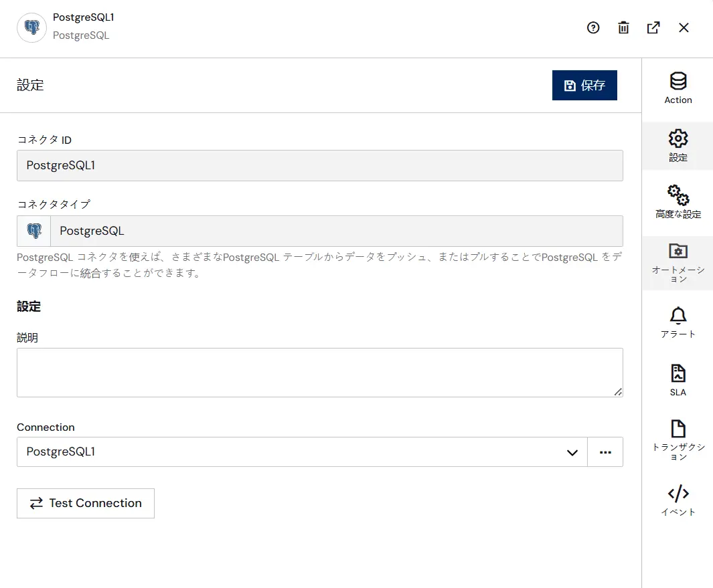The height and width of the screenshot is (588, 713).
Task: Close the PostgreSQL1 connector panel
Action: pyautogui.click(x=684, y=27)
